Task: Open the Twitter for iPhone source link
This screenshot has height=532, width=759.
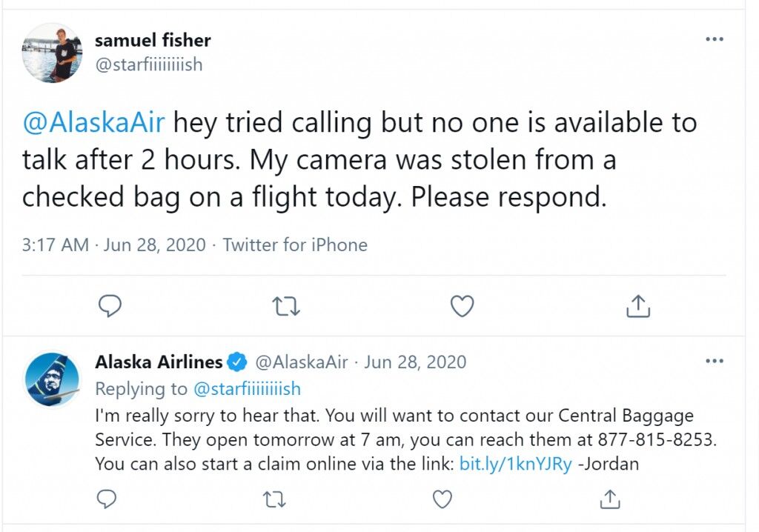Action: (295, 245)
